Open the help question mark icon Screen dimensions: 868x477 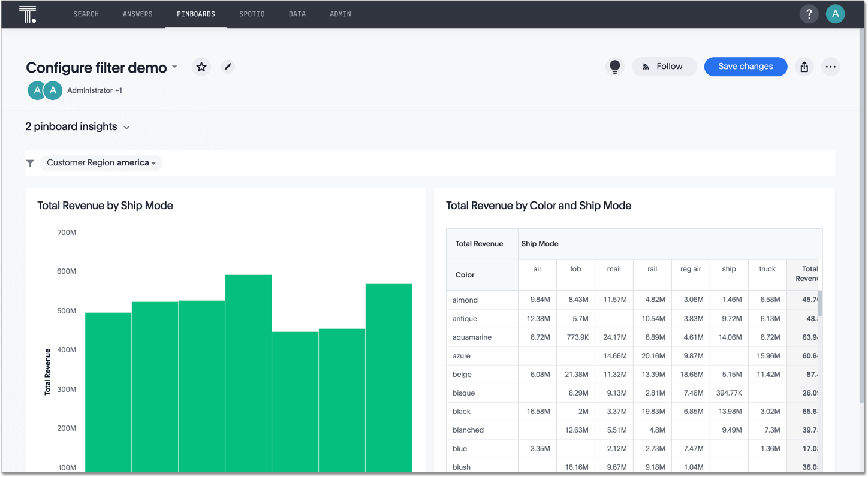tap(809, 13)
